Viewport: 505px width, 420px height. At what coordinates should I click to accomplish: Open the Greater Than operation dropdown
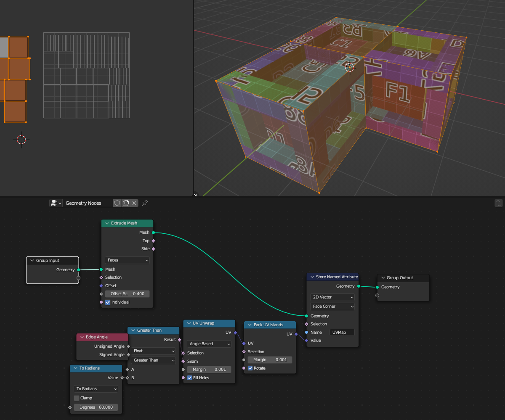(154, 360)
